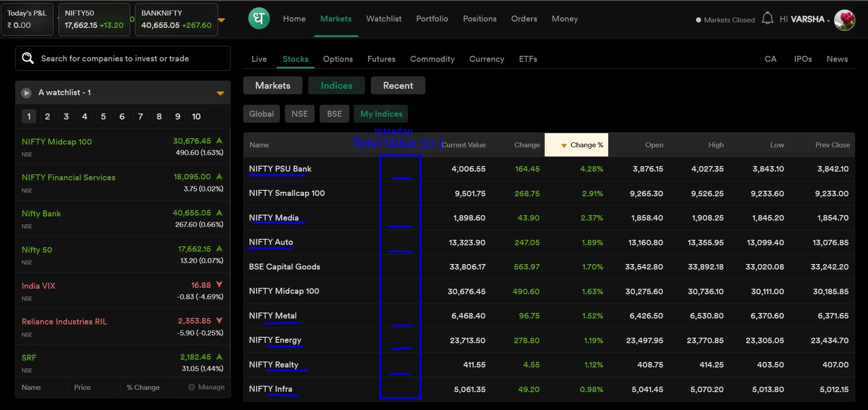Click the NIFTY50 ticker card
Viewport: 868px width, 410px height.
94,19
